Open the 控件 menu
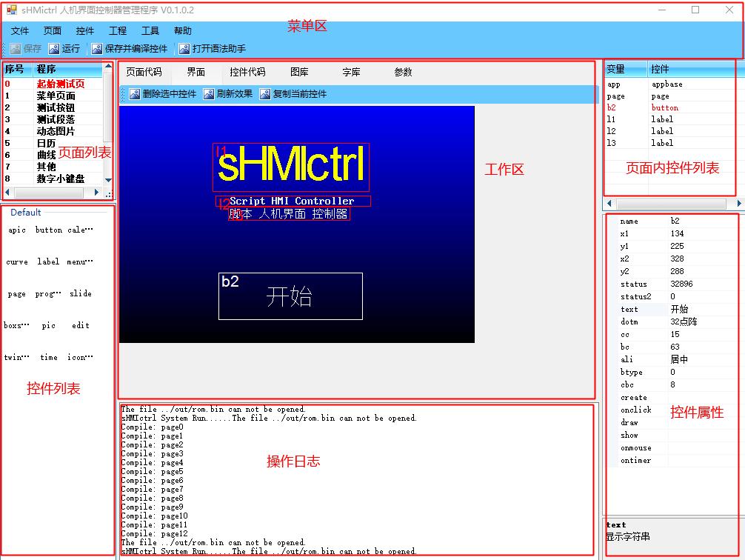This screenshot has width=745, height=560. [x=85, y=31]
